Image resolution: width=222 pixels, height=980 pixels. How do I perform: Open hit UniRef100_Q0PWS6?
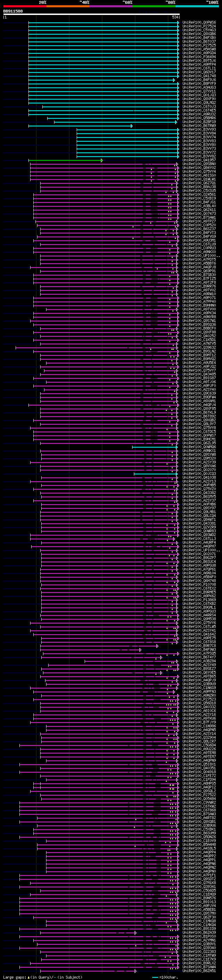pos(199,23)
